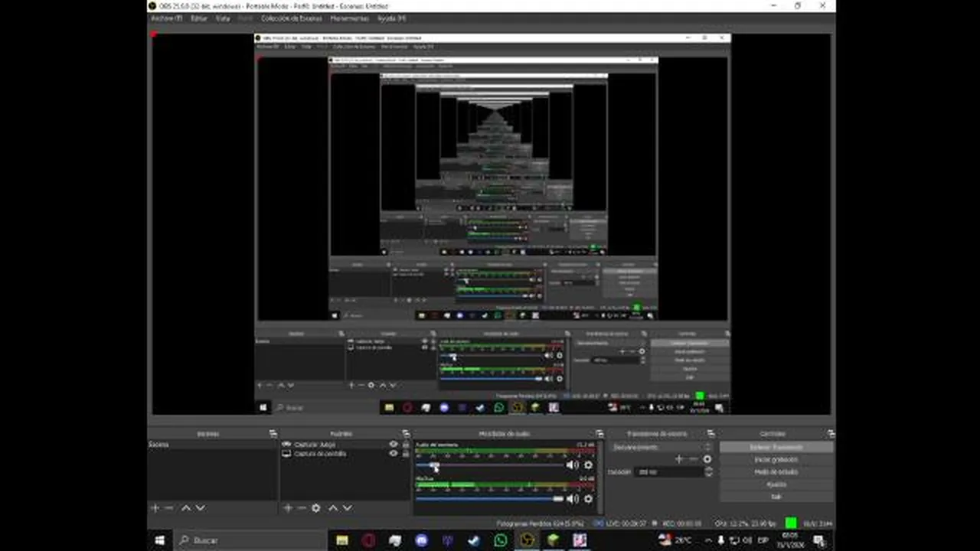Image resolution: width=980 pixels, height=551 pixels.
Task: Click the Salir button
Action: click(776, 496)
